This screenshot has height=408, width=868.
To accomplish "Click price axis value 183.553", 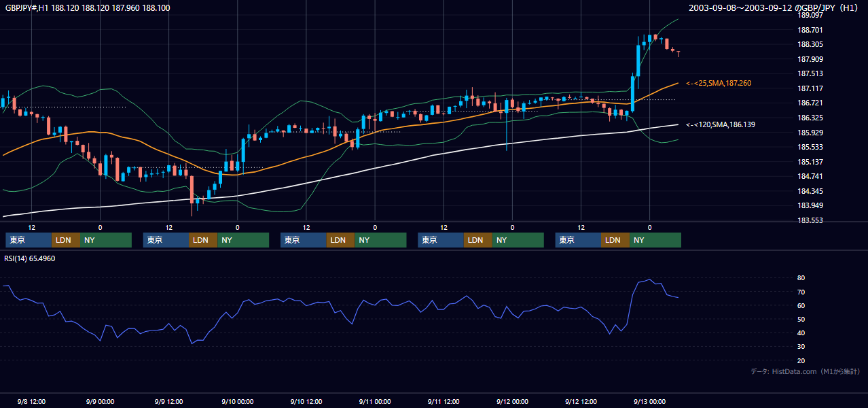I will [810, 220].
